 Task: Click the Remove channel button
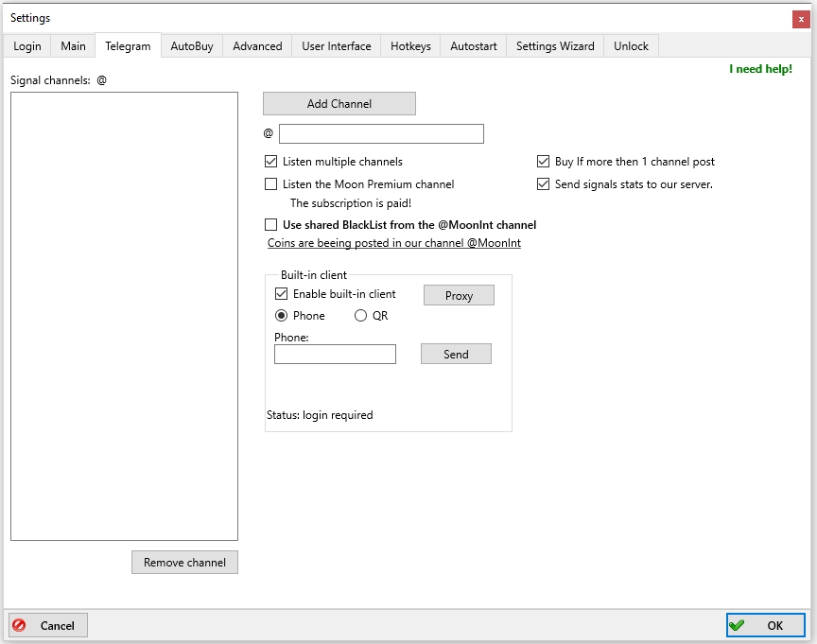tap(184, 562)
